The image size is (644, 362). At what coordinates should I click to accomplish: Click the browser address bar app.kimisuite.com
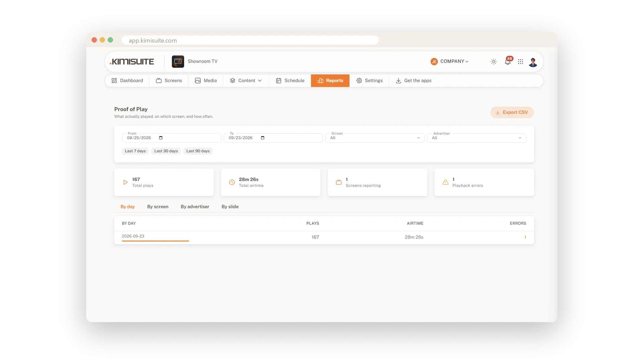[250, 40]
